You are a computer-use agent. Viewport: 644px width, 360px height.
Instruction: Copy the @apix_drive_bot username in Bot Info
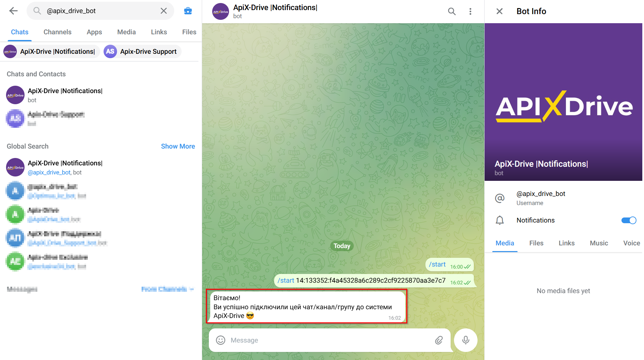541,194
